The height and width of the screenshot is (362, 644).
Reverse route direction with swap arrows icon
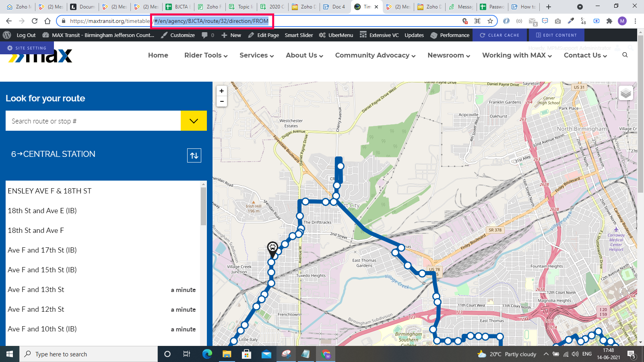[x=194, y=155]
